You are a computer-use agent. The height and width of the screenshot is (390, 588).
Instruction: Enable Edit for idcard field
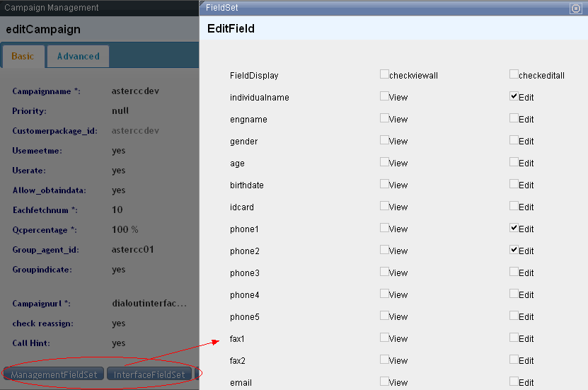[514, 206]
